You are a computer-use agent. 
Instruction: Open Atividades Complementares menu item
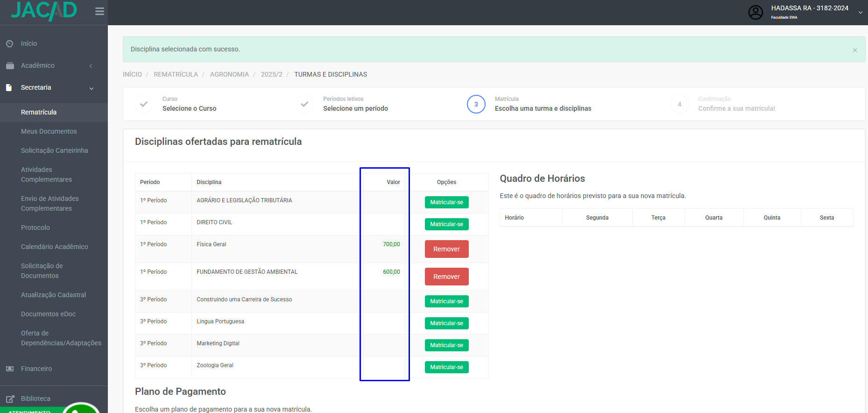click(47, 174)
